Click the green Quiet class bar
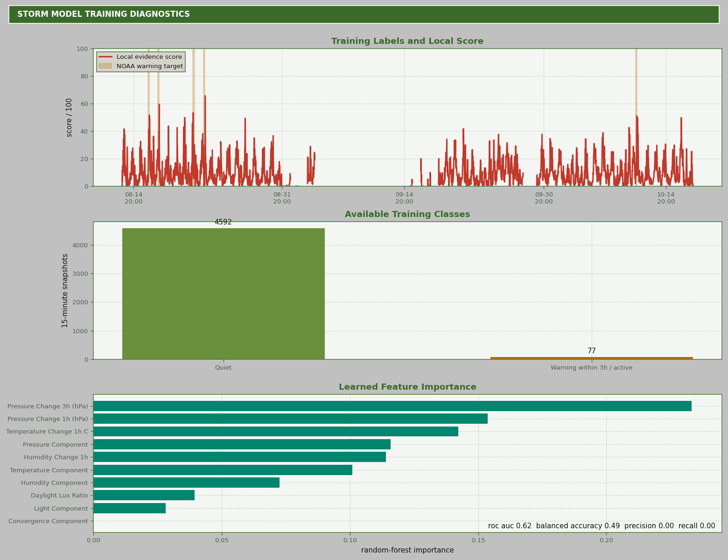 [224, 294]
